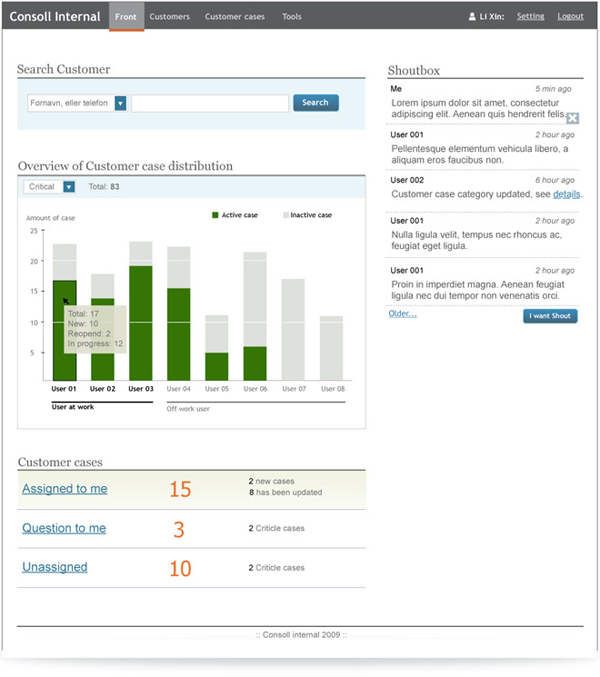
Task: Click the Consoll internal 2009 footer text
Action: 301,635
